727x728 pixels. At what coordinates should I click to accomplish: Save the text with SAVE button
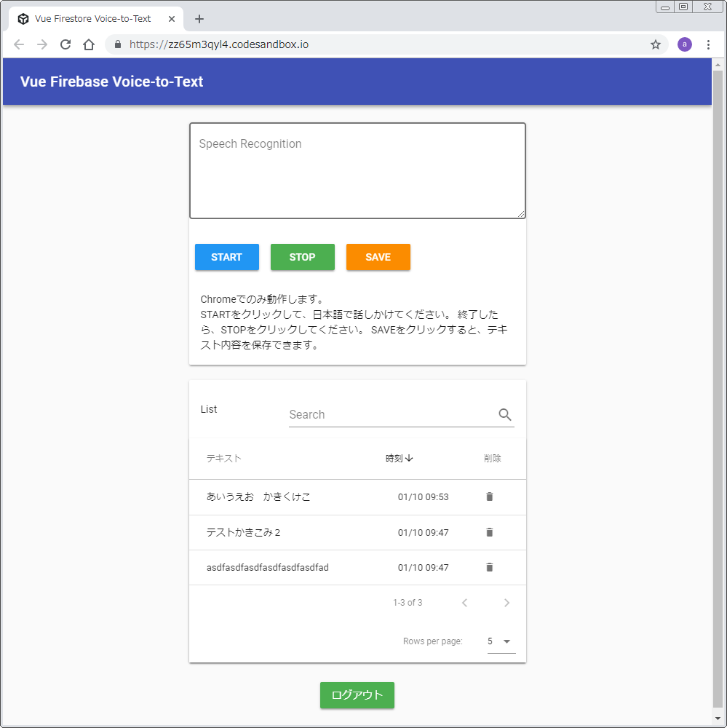tap(378, 257)
